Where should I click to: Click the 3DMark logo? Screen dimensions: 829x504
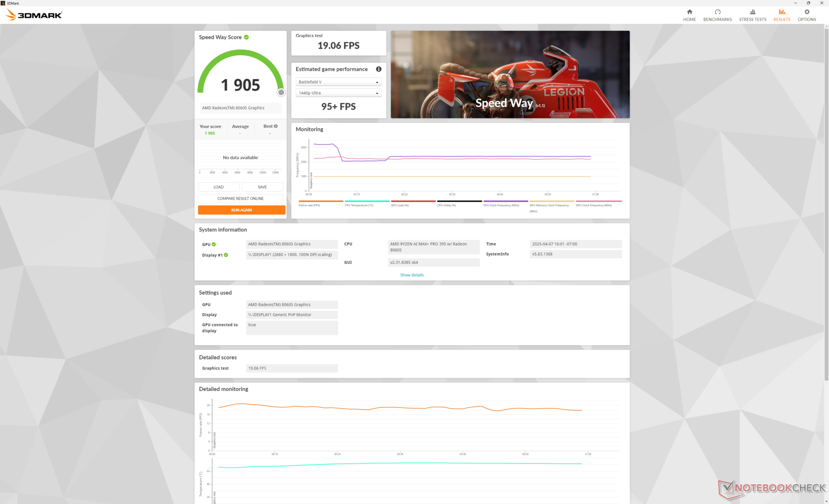[x=35, y=15]
